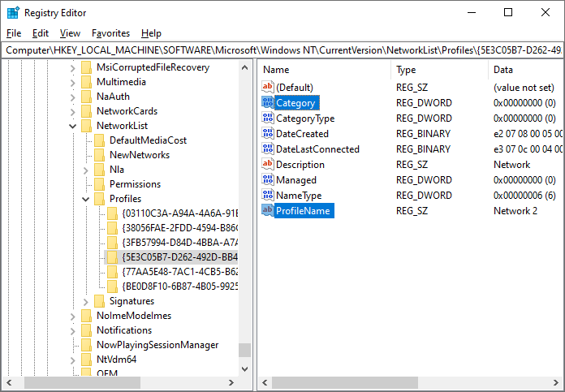
Task: Select the Notifications tree key
Action: tap(124, 330)
